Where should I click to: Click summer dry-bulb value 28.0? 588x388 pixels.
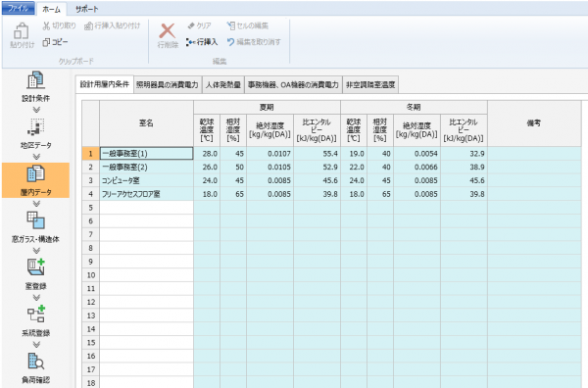pos(207,153)
